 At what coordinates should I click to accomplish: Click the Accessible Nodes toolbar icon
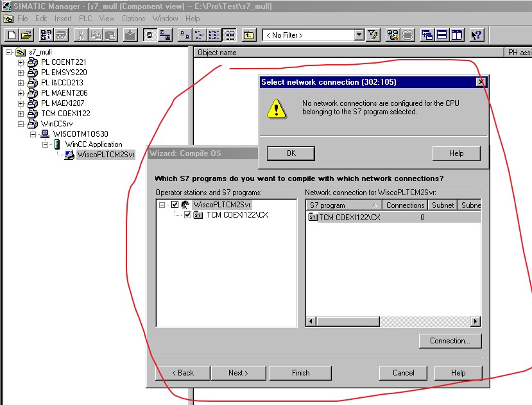pos(46,35)
